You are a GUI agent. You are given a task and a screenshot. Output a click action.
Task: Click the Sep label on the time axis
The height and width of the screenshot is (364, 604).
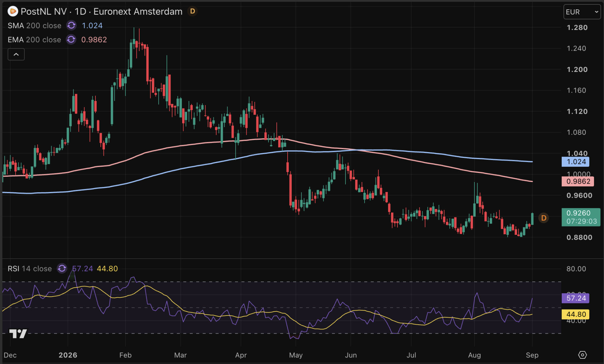(x=532, y=355)
